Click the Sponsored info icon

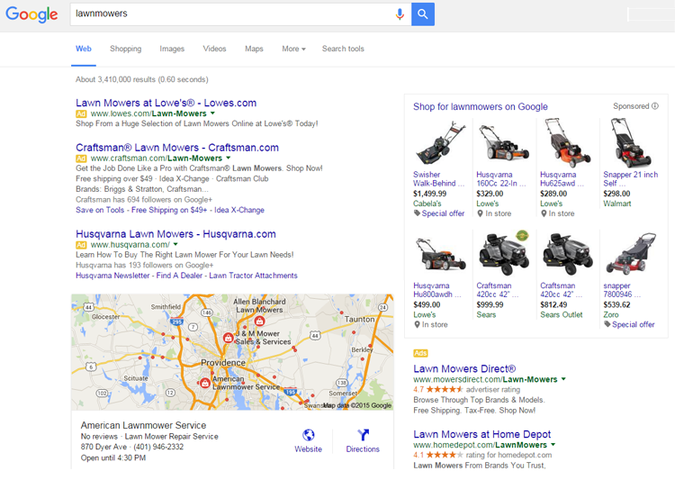(655, 106)
